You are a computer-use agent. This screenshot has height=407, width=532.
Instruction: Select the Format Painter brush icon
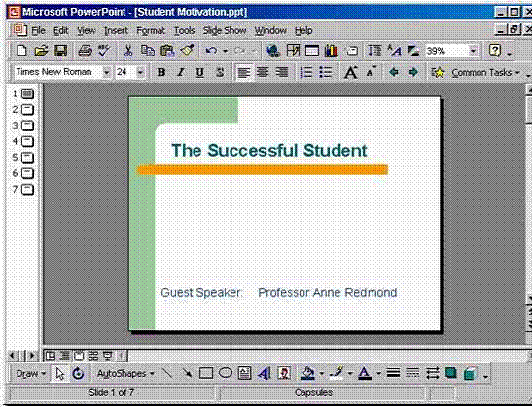coord(187,51)
